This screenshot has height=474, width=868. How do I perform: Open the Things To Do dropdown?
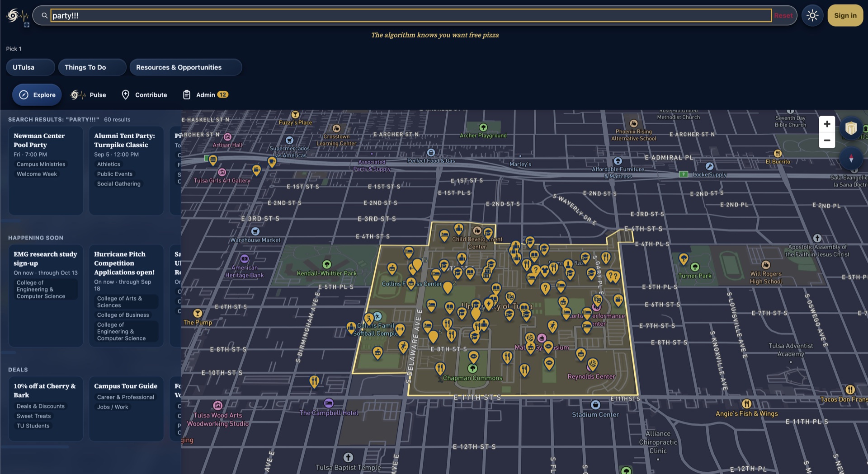(92, 67)
